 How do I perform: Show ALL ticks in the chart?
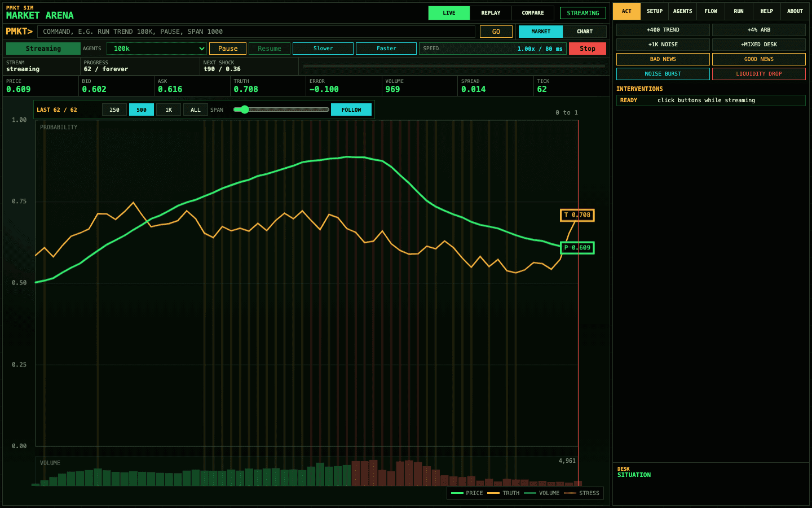point(196,110)
